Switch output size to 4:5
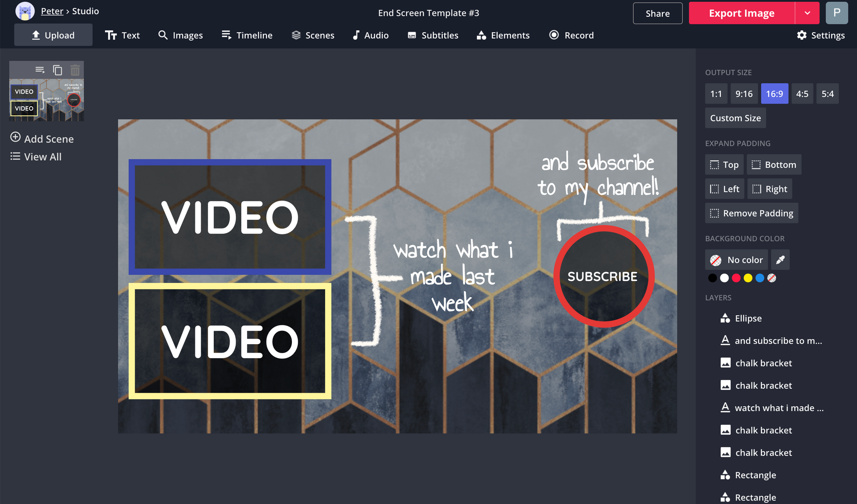The height and width of the screenshot is (504, 857). [x=802, y=94]
